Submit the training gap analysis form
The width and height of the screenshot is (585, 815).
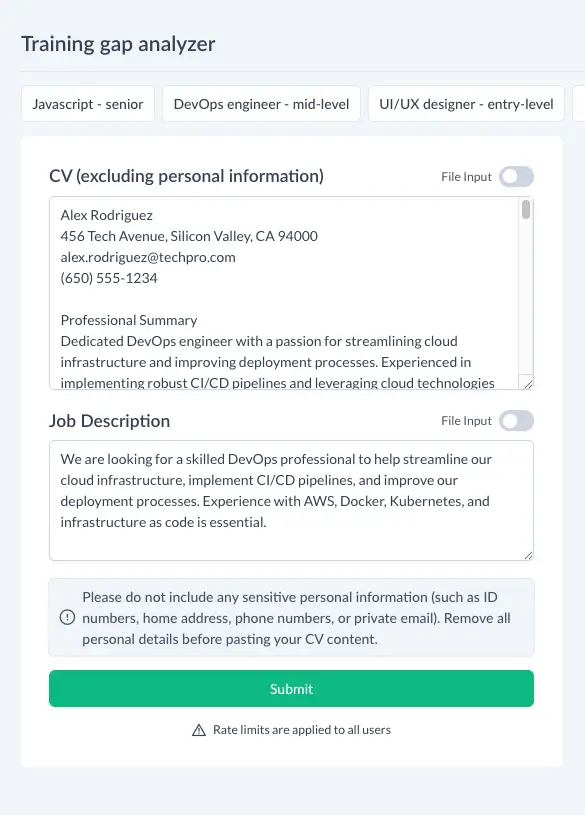click(x=291, y=689)
